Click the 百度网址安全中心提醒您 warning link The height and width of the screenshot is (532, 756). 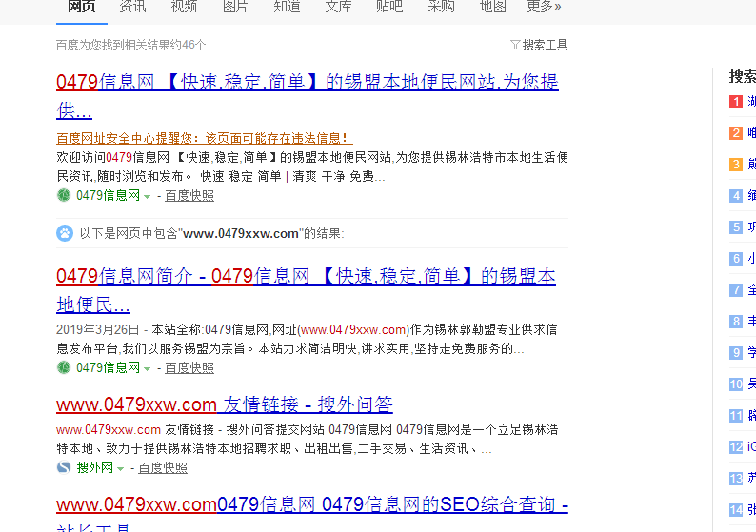(205, 138)
